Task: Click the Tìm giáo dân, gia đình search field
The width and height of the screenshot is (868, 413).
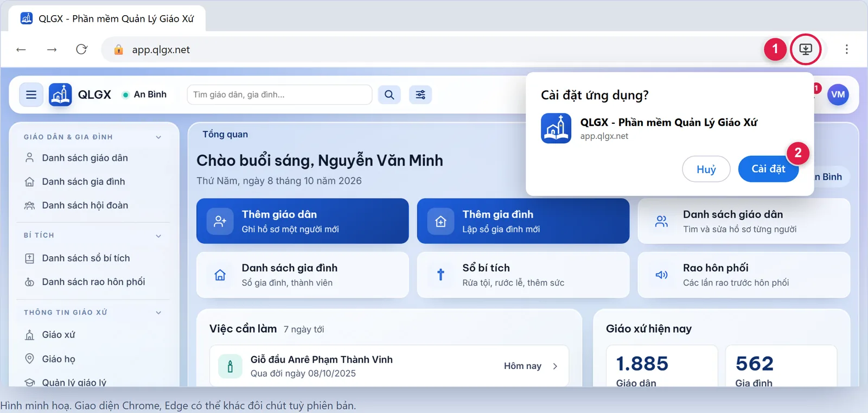Action: tap(279, 94)
